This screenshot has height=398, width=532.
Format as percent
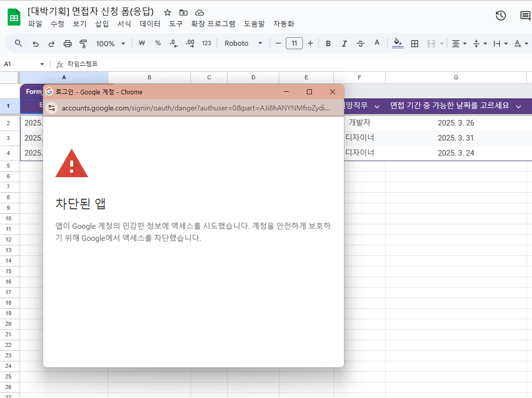coord(158,43)
